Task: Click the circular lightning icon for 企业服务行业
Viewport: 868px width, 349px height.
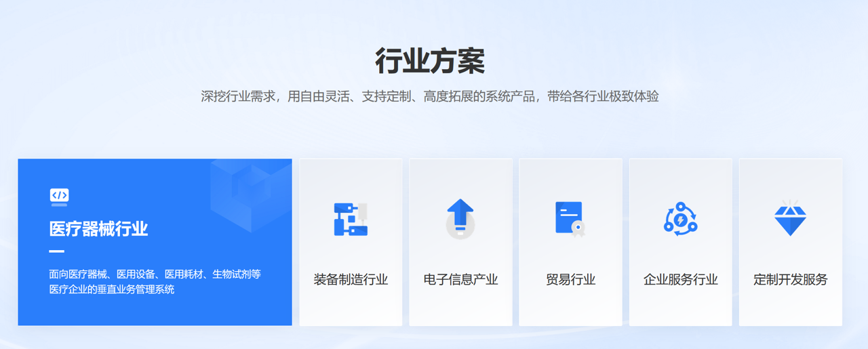Action: point(680,219)
